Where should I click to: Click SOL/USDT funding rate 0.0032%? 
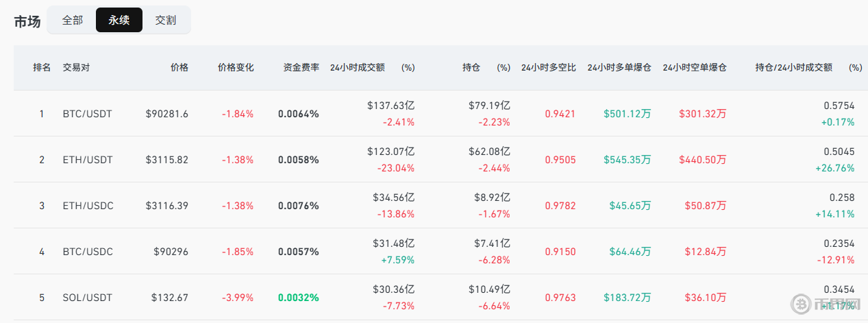pyautogui.click(x=298, y=298)
